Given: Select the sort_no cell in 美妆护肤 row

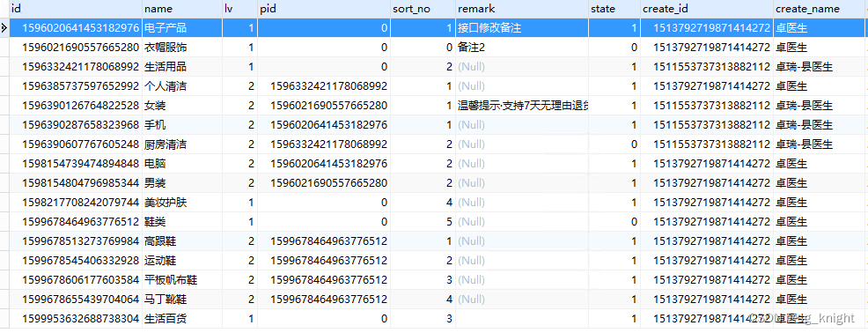Looking at the screenshot, I should tap(423, 203).
